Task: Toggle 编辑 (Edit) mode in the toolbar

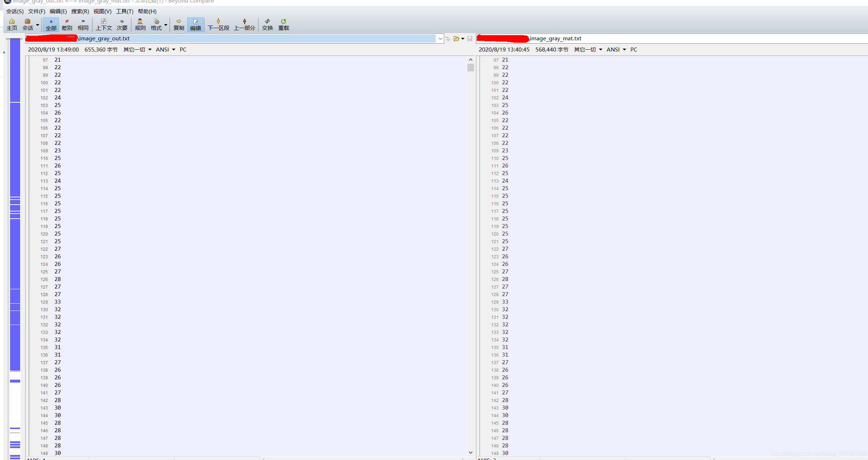Action: [195, 24]
